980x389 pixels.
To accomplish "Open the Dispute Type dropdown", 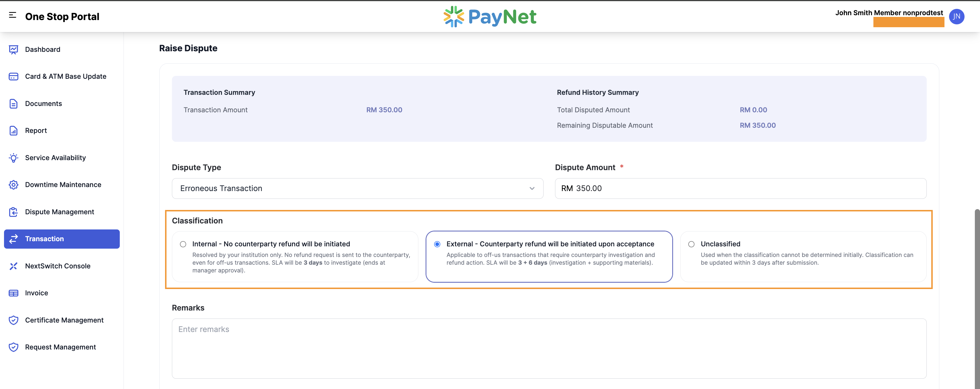I will click(x=357, y=188).
